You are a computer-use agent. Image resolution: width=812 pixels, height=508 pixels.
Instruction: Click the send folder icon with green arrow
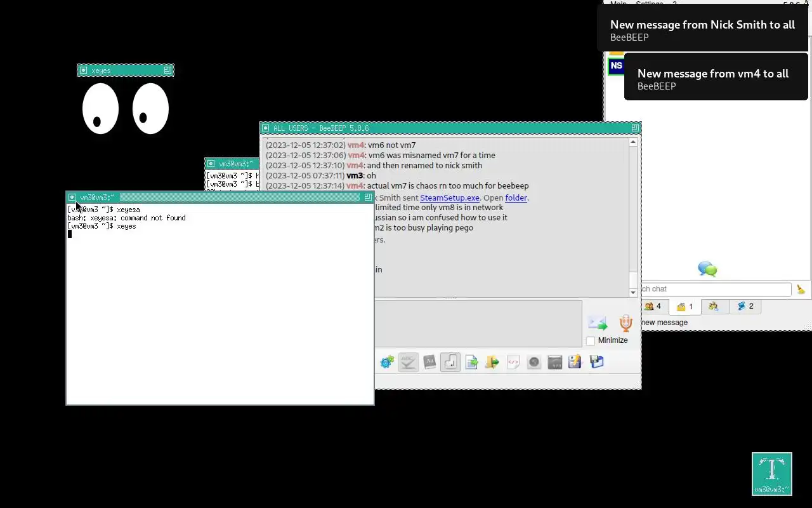click(x=492, y=362)
